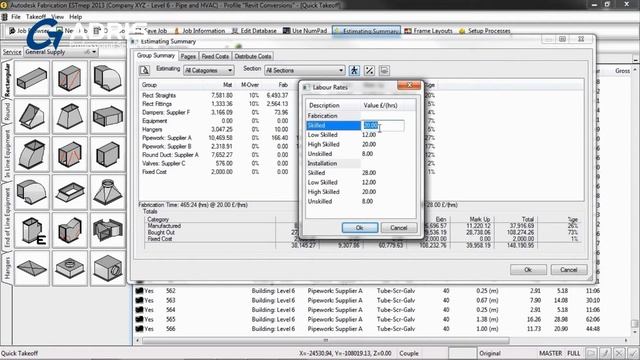
Task: Open the Help menu
Action: click(76, 17)
